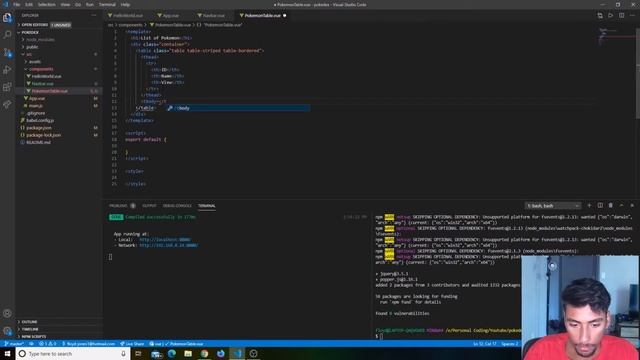Screen dimensions: 640x360
Task: Kill terminal with trash icon
Action: pyautogui.click(x=611, y=206)
